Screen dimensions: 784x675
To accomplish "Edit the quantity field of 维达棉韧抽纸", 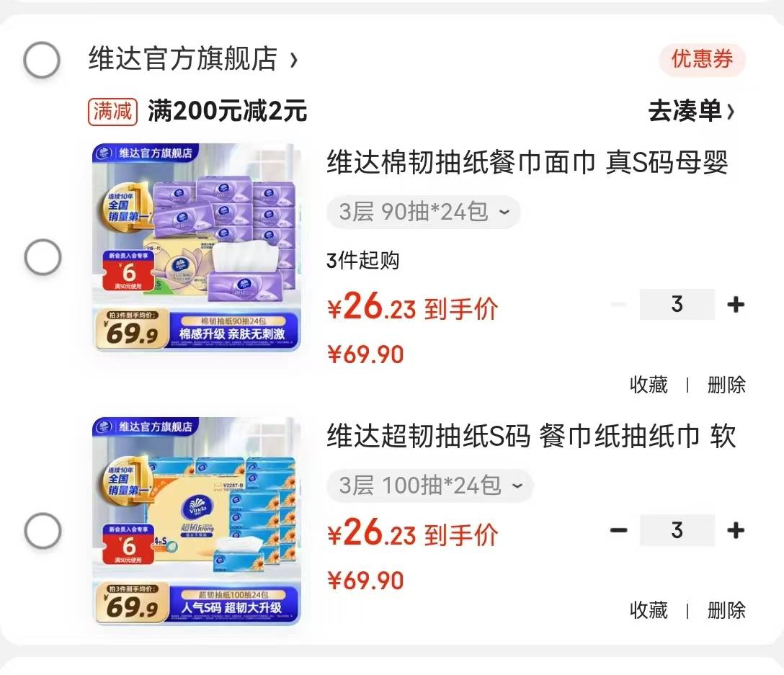I will pos(677,304).
